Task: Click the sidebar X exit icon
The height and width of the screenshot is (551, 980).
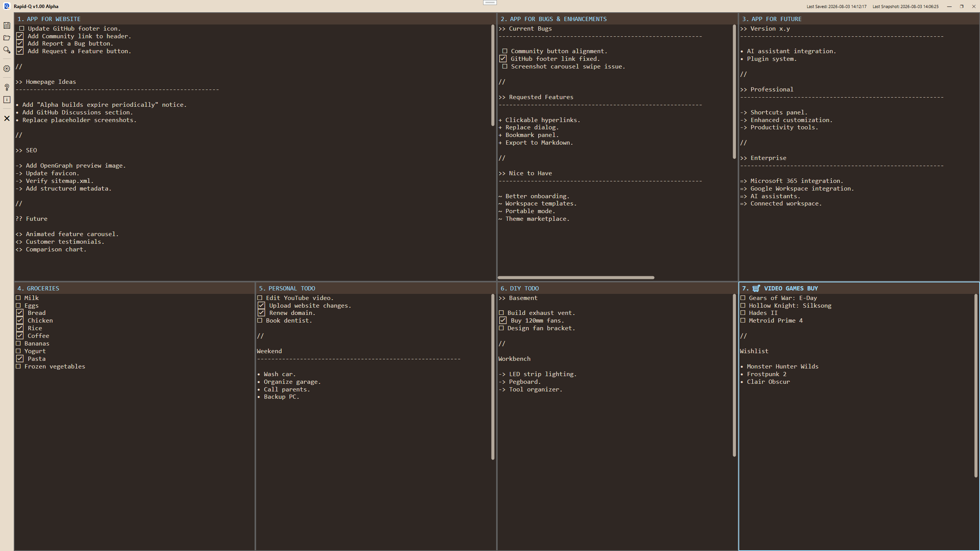Action: point(7,118)
